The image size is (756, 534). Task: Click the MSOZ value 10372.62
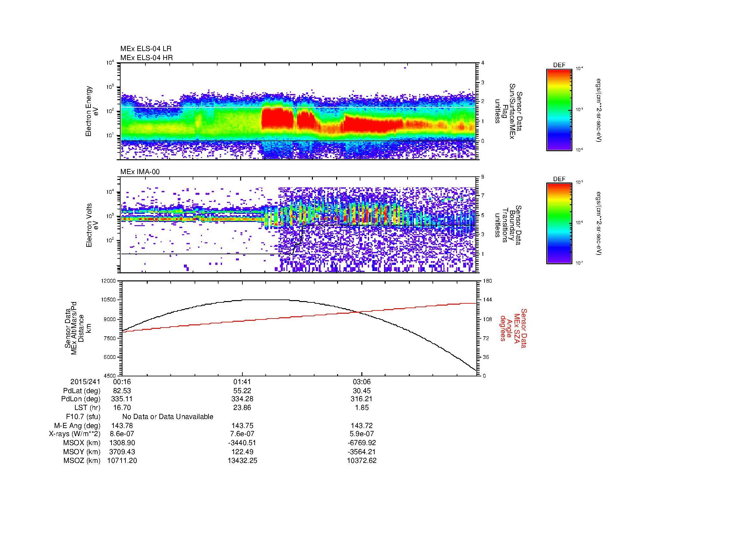coord(362,461)
